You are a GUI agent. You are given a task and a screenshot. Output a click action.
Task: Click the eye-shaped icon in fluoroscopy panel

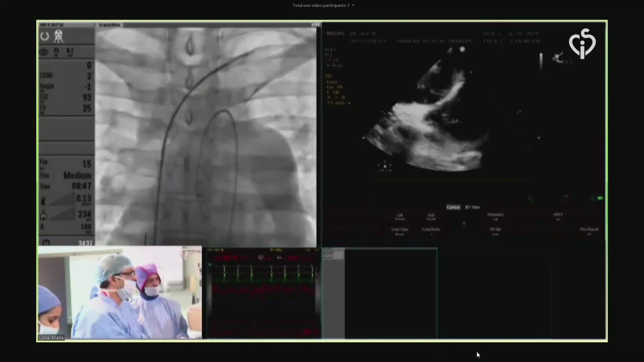coord(44,52)
